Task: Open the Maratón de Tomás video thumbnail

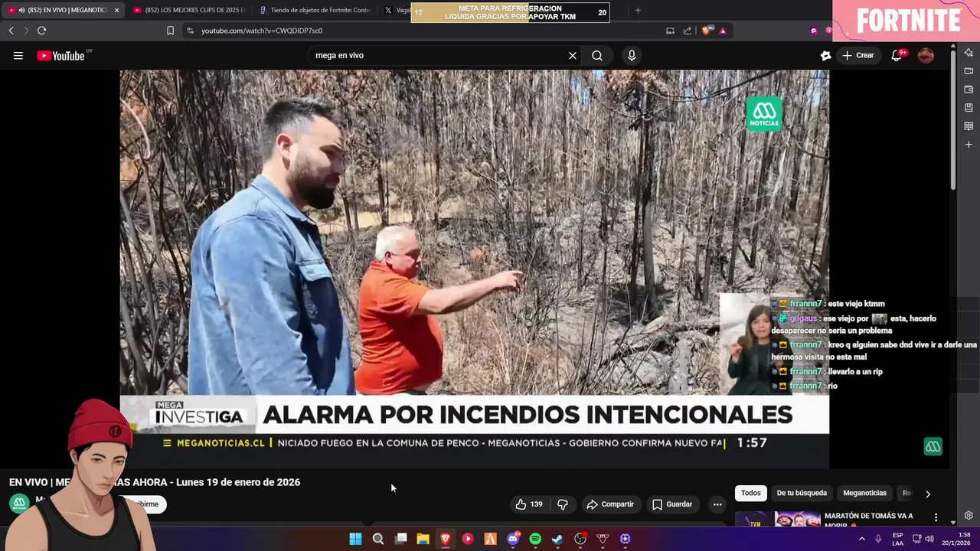Action: click(777, 519)
